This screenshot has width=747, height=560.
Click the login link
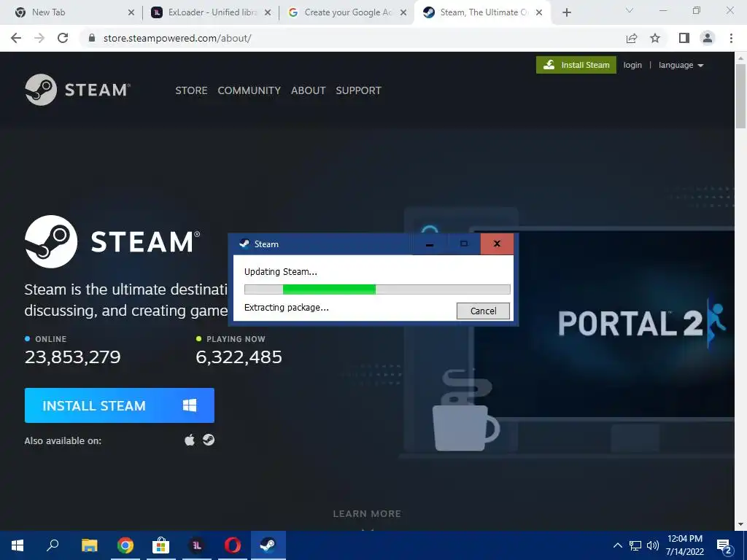(632, 65)
